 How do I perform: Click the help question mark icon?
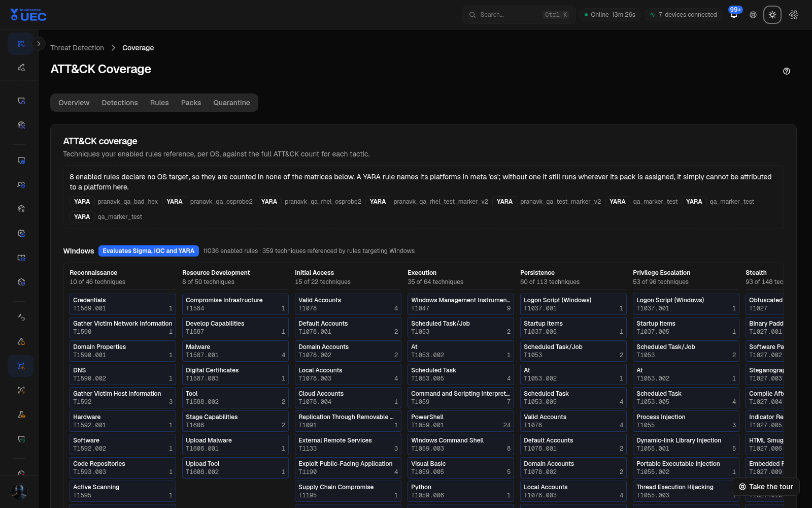click(787, 71)
